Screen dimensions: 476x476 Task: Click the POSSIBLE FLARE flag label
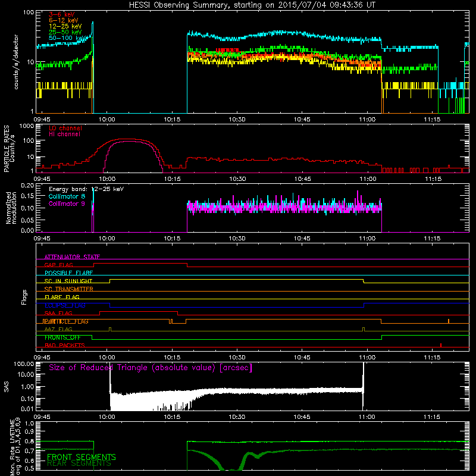(x=68, y=273)
